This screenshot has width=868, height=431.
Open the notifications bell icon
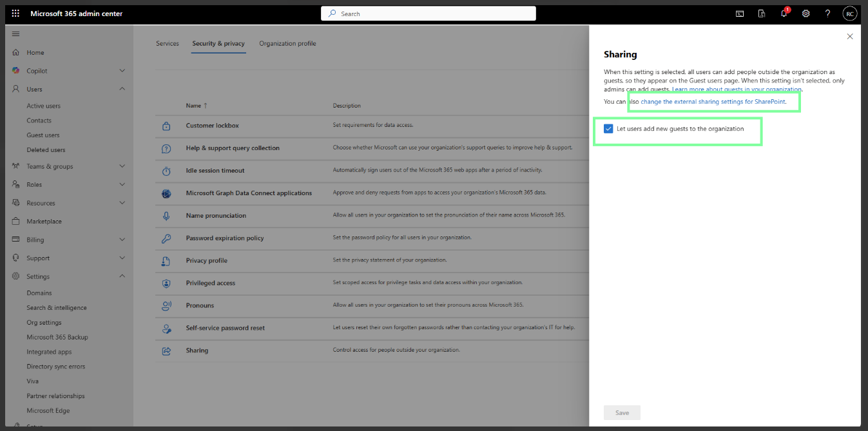[x=784, y=14]
